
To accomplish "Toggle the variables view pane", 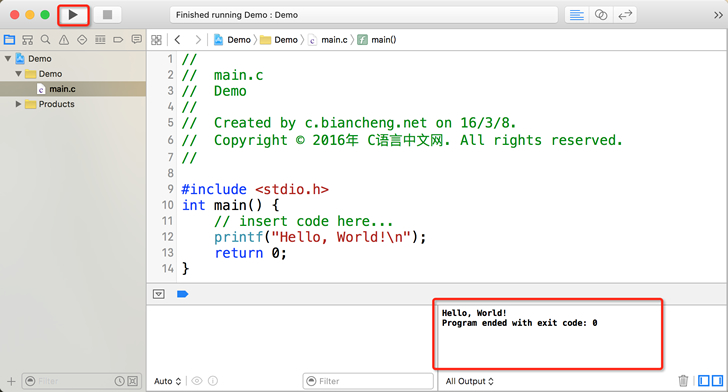I will coord(704,381).
